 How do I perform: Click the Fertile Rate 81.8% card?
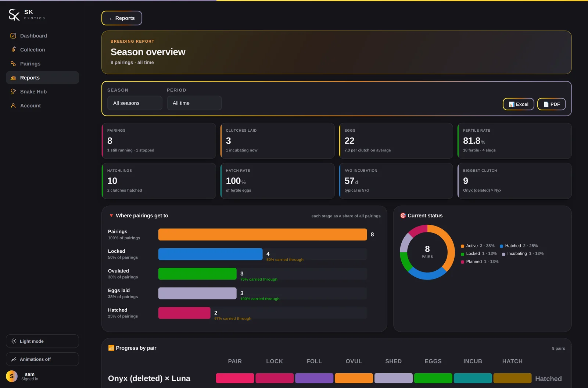514,141
